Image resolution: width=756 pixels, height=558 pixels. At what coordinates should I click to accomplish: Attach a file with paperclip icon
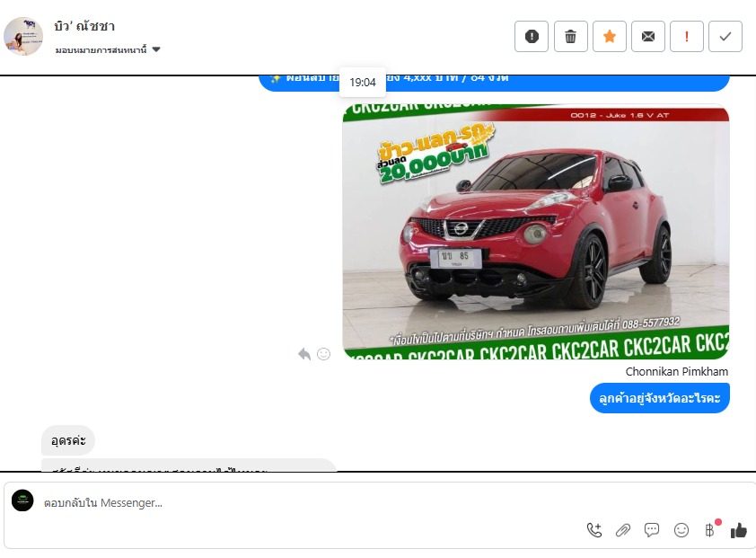623,530
